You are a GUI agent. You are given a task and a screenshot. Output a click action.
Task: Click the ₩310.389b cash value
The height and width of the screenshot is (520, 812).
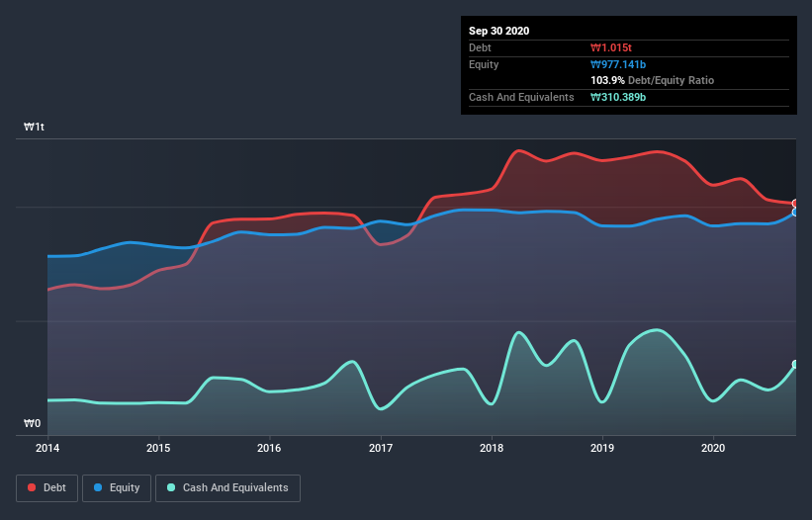click(618, 97)
